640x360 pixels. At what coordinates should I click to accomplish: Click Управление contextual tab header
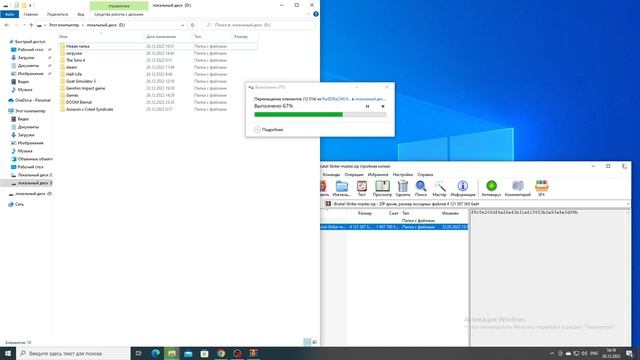pos(119,6)
